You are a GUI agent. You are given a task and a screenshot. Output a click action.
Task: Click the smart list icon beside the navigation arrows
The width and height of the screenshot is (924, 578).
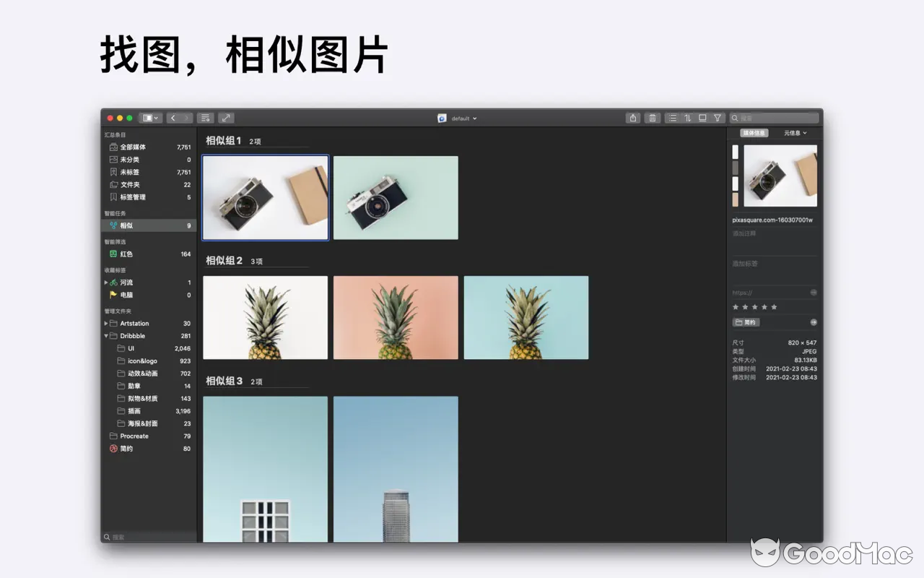[x=205, y=117]
